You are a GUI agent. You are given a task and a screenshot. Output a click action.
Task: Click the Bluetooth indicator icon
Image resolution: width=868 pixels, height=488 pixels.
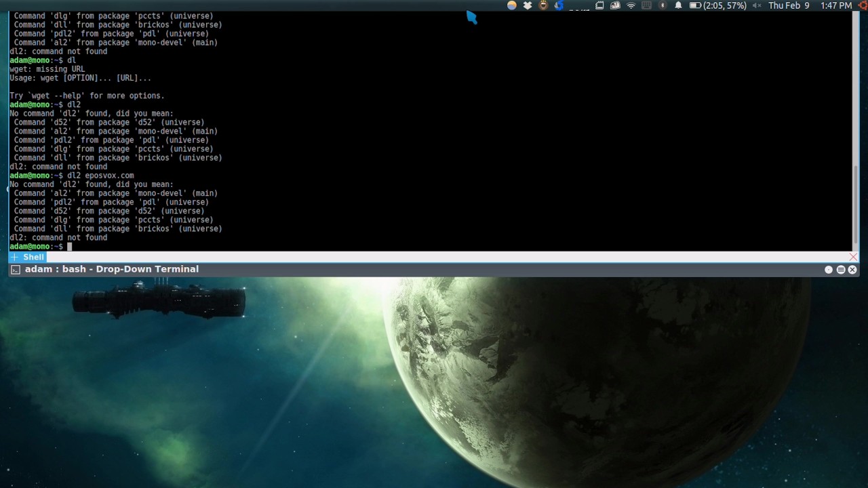point(663,5)
